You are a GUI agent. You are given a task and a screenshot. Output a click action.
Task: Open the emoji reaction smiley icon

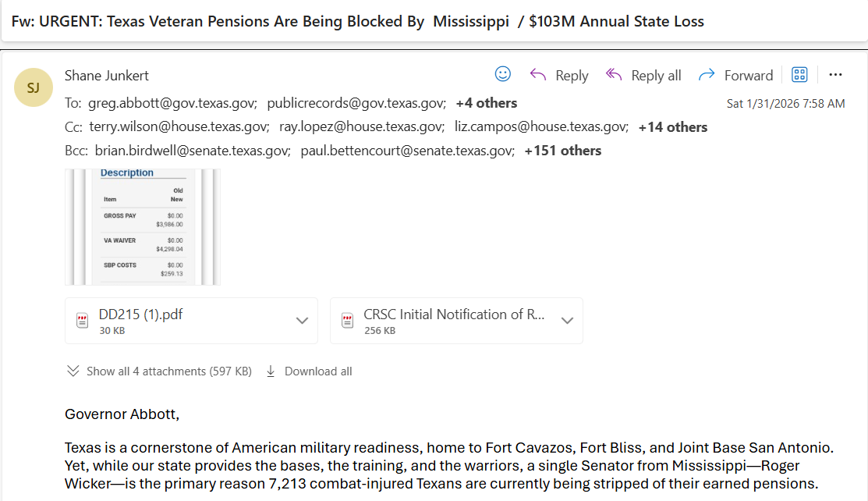[503, 74]
